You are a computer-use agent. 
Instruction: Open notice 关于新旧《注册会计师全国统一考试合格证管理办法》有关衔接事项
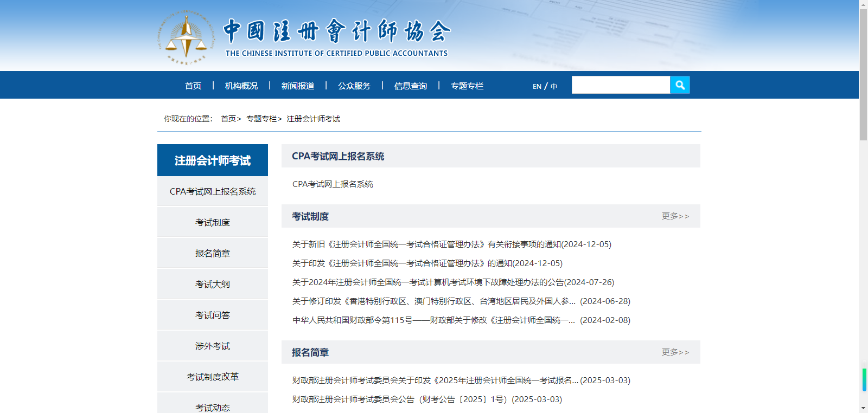452,244
